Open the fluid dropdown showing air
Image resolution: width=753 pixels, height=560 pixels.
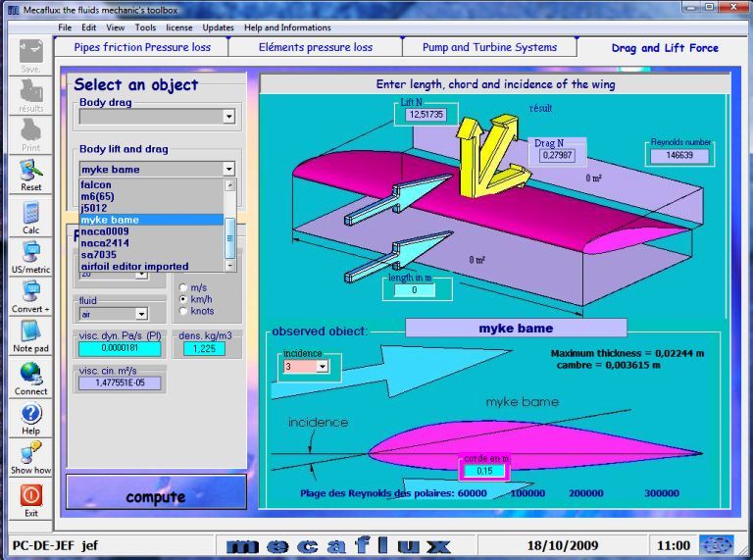(x=141, y=314)
